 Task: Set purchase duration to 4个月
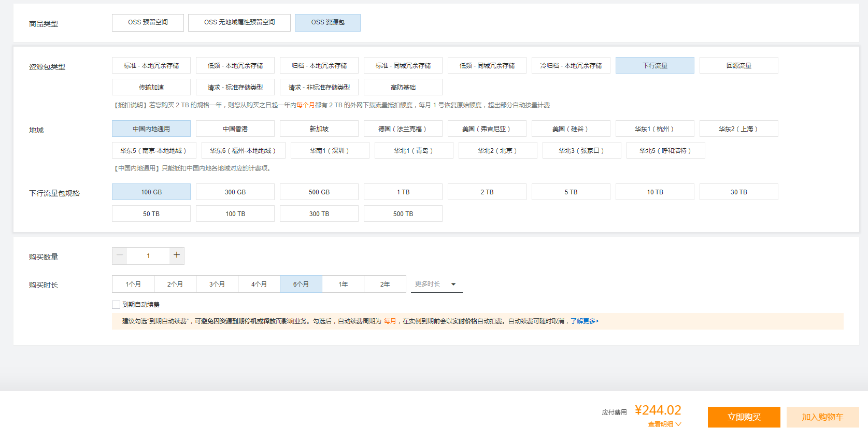(259, 284)
